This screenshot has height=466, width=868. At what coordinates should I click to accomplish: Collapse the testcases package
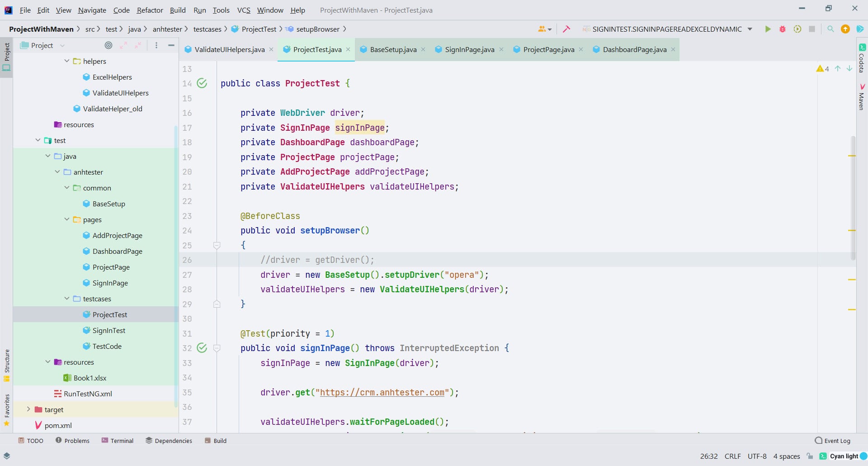67,299
